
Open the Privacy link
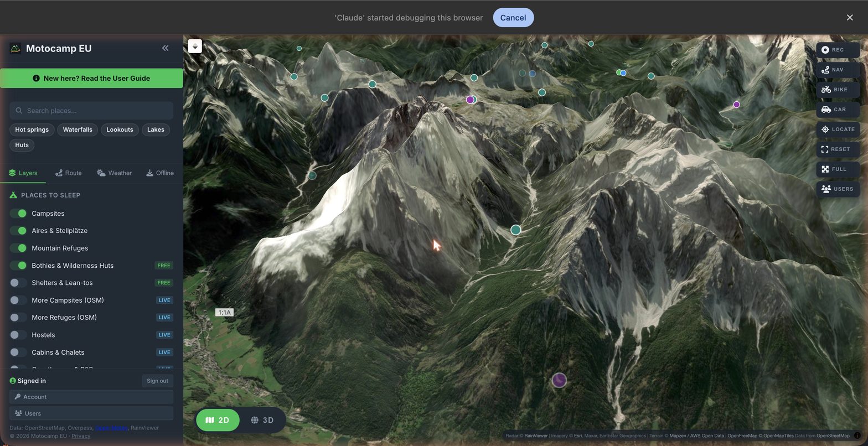81,436
